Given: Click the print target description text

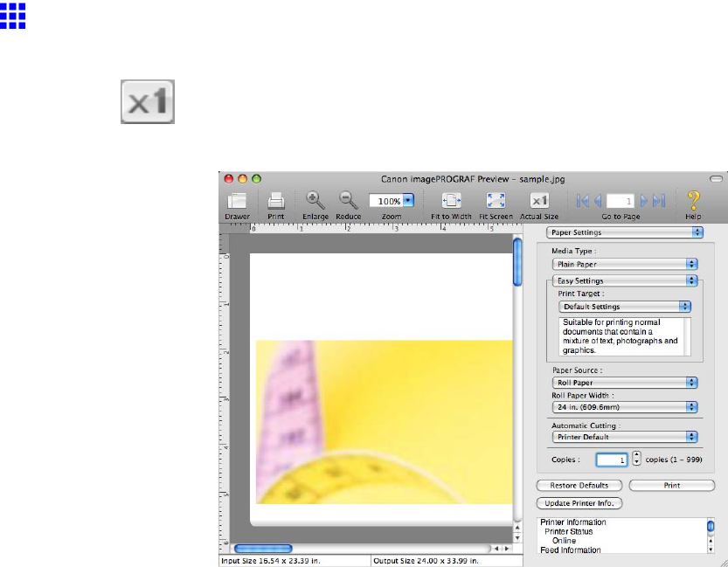Looking at the screenshot, I should coord(620,336).
